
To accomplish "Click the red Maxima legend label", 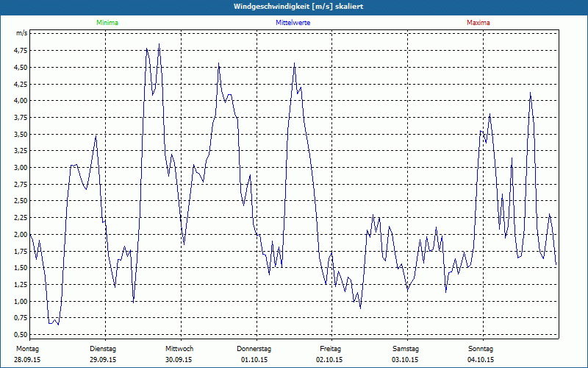I will pyautogui.click(x=478, y=23).
